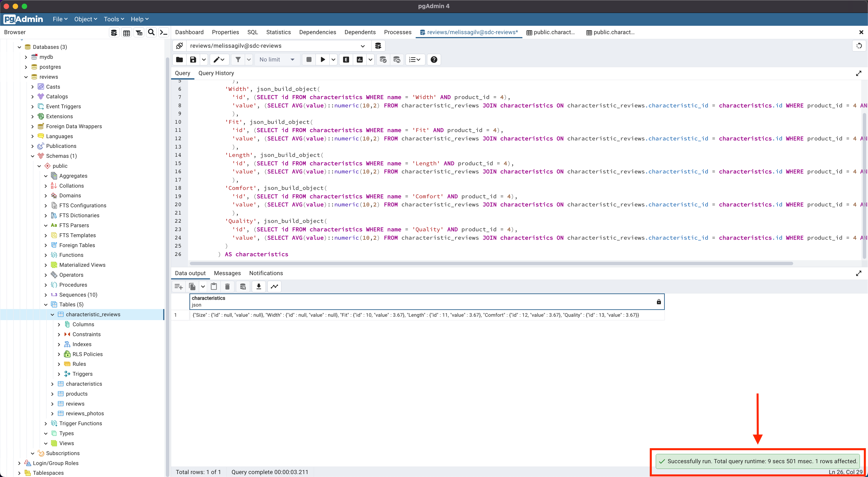The image size is (868, 477).
Task: Run the query with the Execute play icon
Action: pos(323,60)
